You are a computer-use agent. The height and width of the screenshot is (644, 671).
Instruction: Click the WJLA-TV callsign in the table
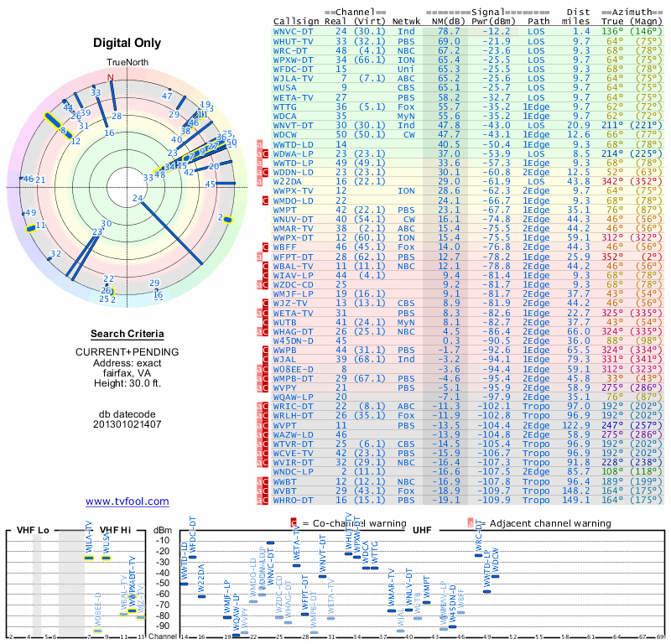pyautogui.click(x=293, y=79)
